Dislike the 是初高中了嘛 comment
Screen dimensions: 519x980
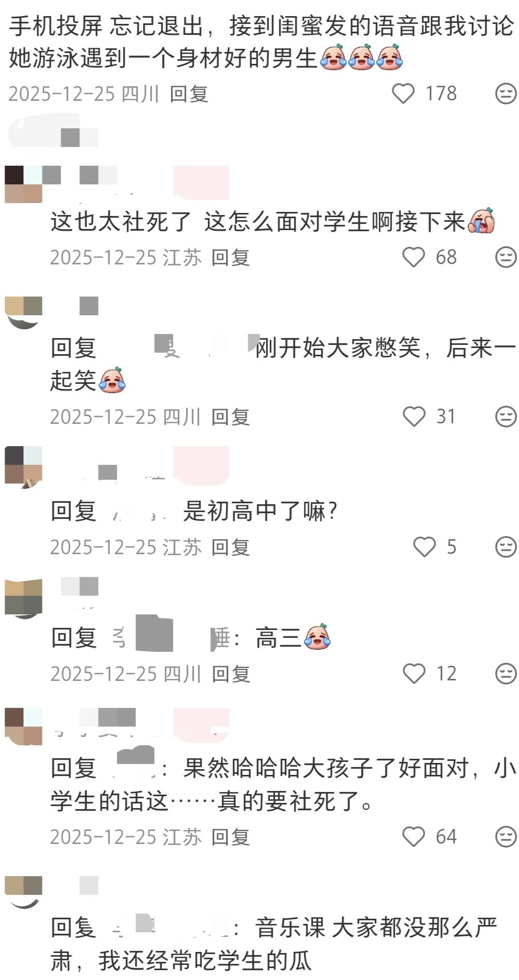pos(505,547)
